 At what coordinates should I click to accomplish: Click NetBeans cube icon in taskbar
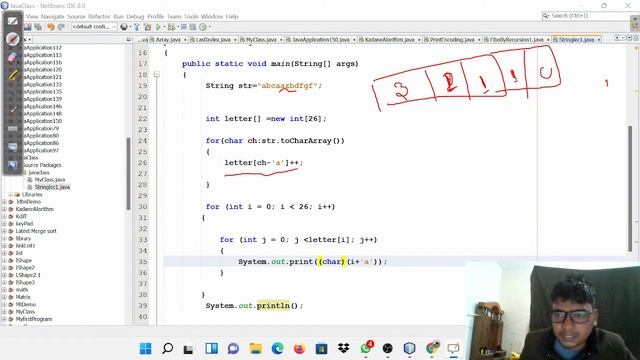pos(409,348)
